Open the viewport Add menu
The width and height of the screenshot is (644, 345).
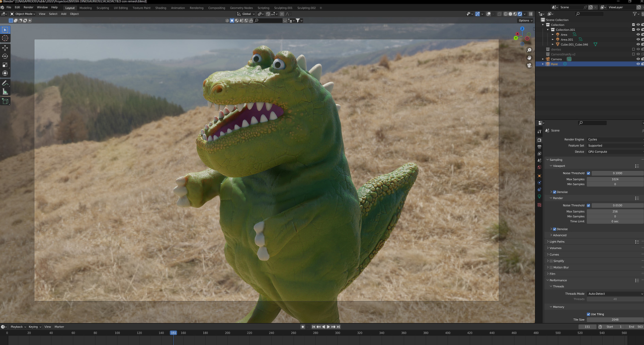(x=63, y=14)
